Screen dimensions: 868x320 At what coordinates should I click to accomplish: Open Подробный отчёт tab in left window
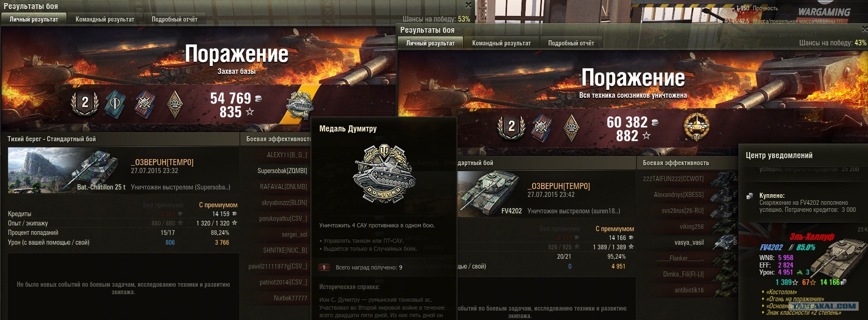click(x=174, y=19)
